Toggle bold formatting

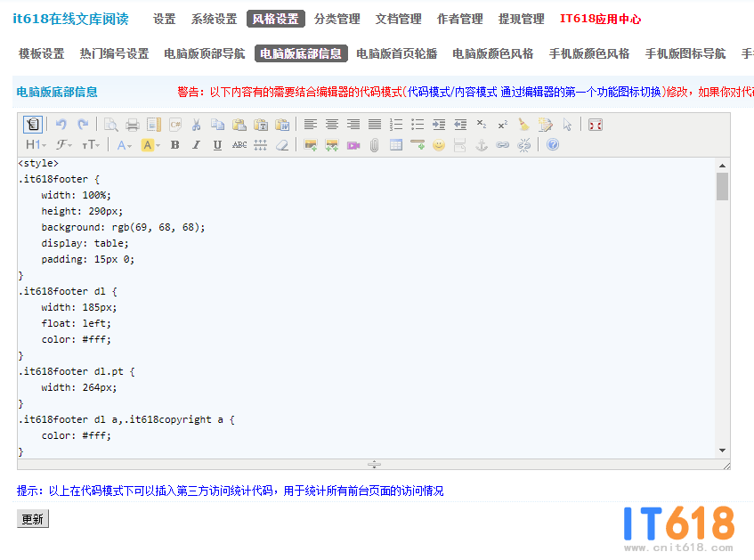pyautogui.click(x=174, y=145)
